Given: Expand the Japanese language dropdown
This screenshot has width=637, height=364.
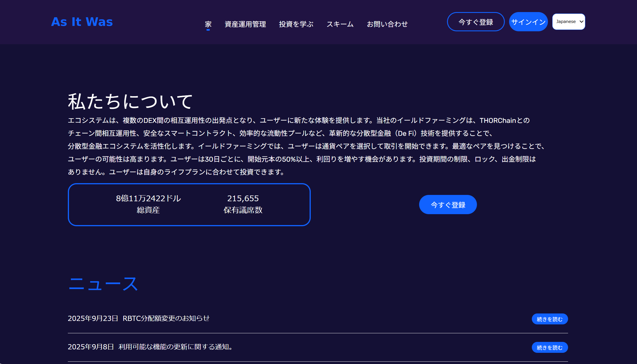Looking at the screenshot, I should point(569,22).
